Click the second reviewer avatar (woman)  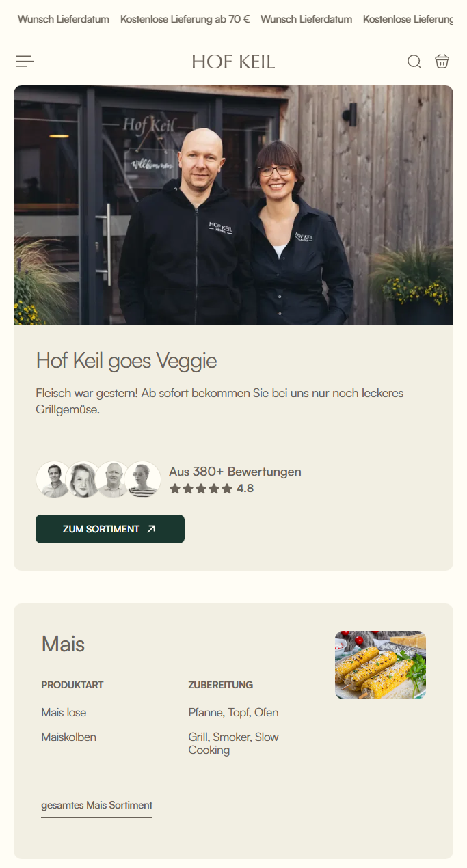[83, 479]
